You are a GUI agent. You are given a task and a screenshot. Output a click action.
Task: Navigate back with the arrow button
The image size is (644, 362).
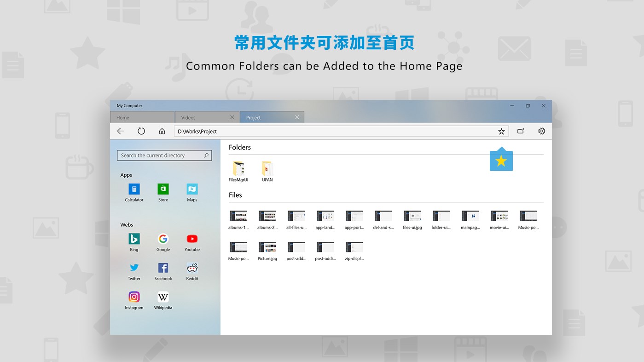tap(120, 131)
